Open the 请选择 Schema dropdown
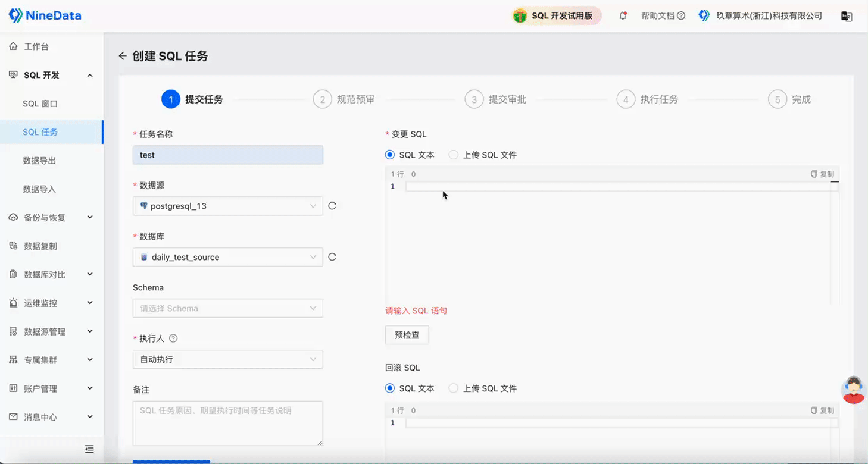The height and width of the screenshot is (464, 868). point(228,308)
